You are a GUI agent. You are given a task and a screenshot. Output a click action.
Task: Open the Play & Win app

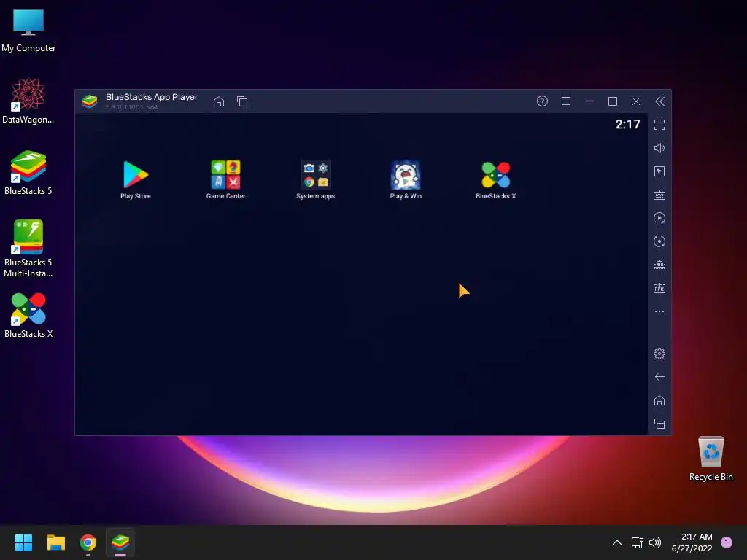(x=406, y=179)
